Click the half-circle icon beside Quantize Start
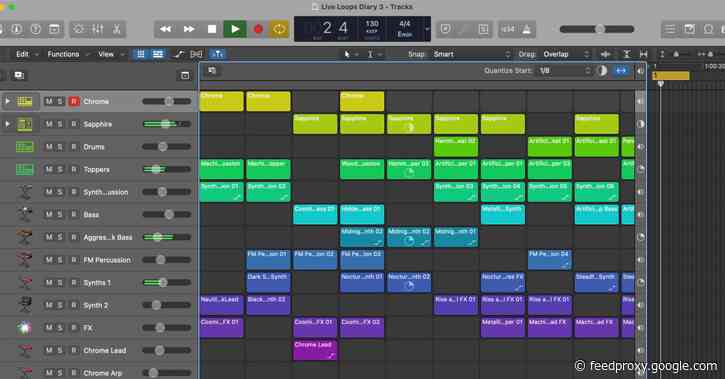The width and height of the screenshot is (725, 379). 602,71
